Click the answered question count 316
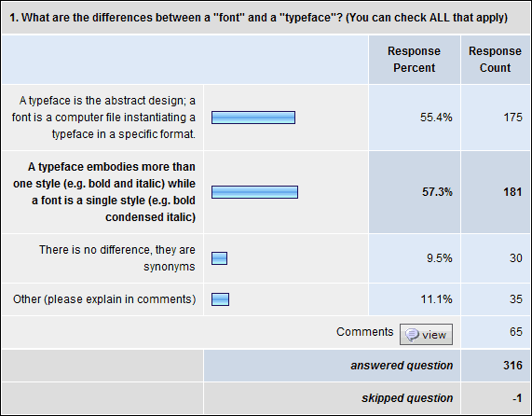Screen dimensions: 532x416 pyautogui.click(x=512, y=366)
